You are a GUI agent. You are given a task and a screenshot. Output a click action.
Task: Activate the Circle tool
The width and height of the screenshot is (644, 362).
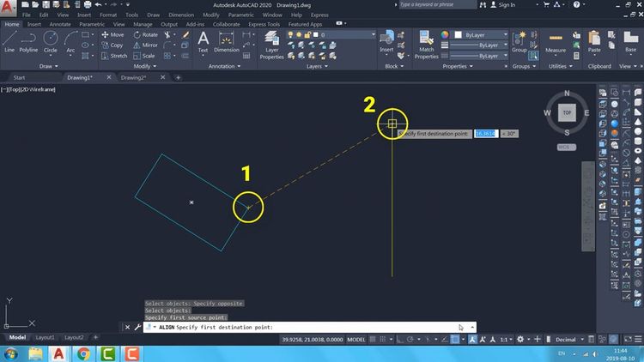tap(51, 41)
